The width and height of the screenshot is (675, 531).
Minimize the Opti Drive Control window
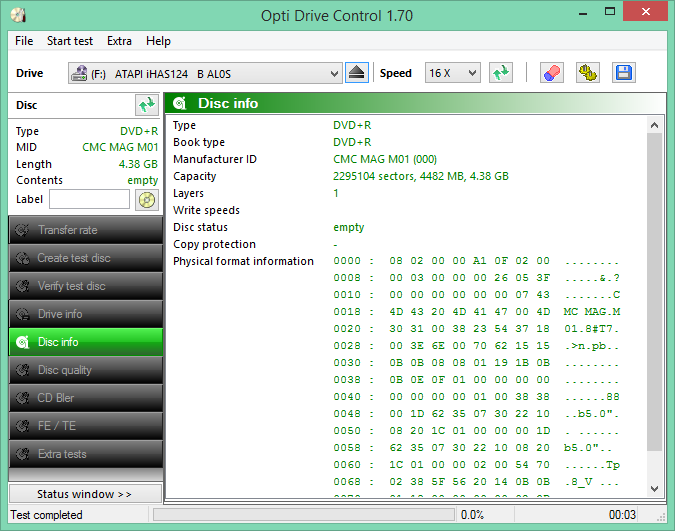pyautogui.click(x=583, y=12)
